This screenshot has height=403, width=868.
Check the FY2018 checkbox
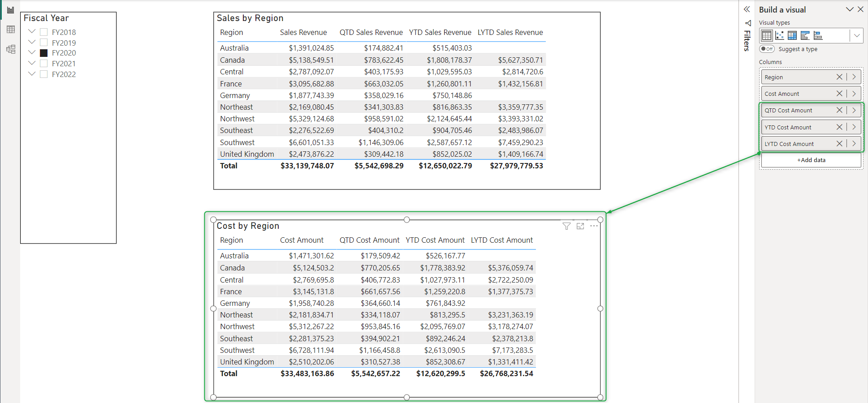click(x=44, y=32)
